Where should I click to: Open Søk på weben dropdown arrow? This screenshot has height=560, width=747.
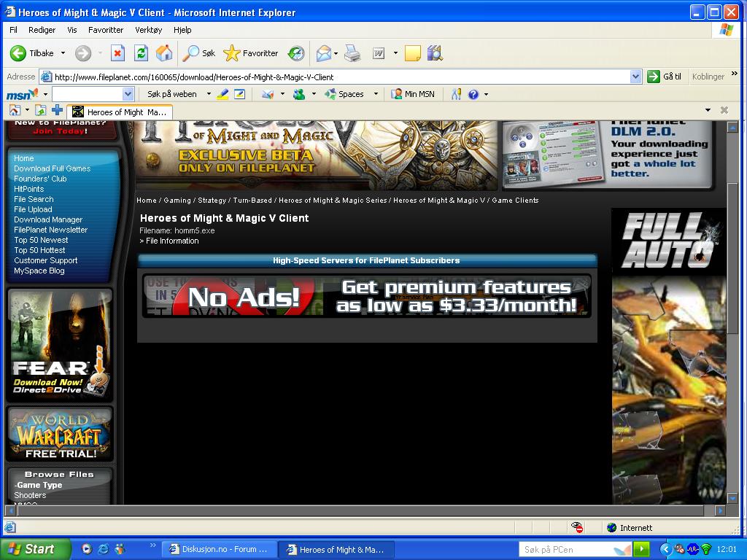pos(209,94)
